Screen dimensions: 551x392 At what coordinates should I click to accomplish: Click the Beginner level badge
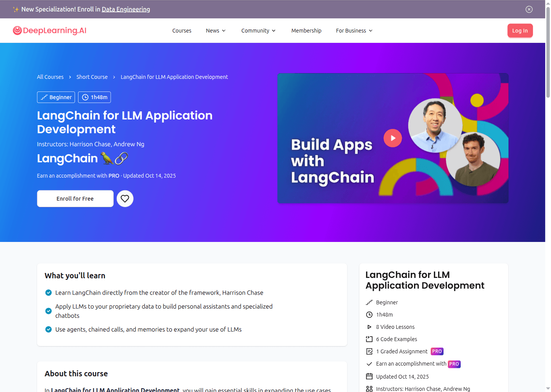(56, 97)
